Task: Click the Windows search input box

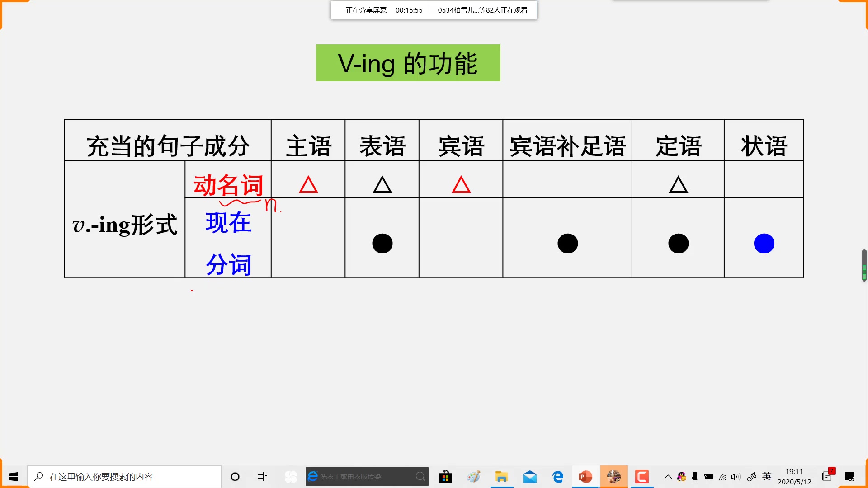Action: point(124,477)
